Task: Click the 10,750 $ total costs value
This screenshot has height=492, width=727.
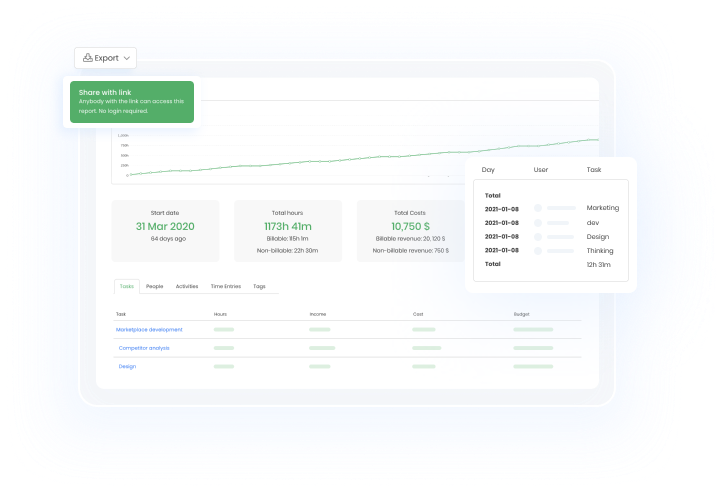Action: 410,226
